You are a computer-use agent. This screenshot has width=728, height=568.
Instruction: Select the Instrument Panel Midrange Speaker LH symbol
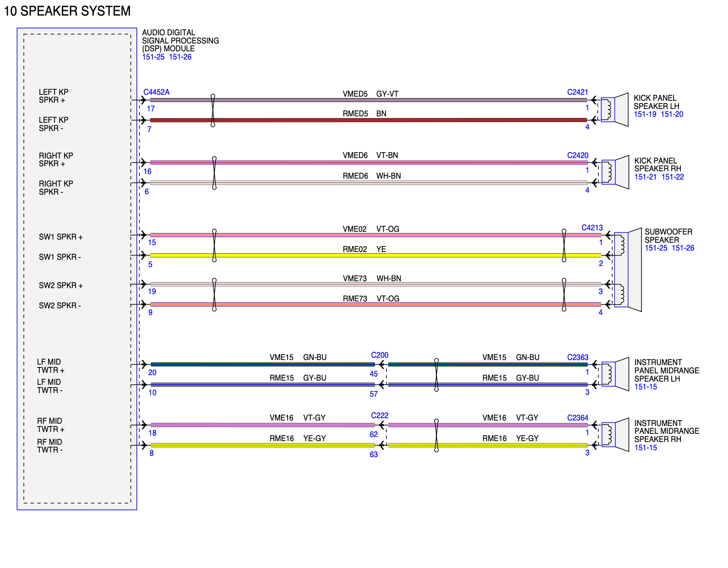(x=615, y=374)
